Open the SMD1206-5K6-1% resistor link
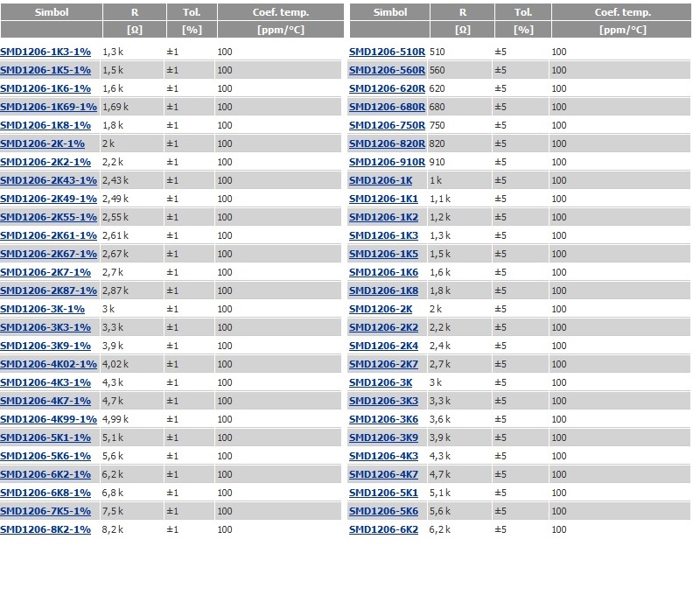This screenshot has width=693, height=616. pos(45,456)
